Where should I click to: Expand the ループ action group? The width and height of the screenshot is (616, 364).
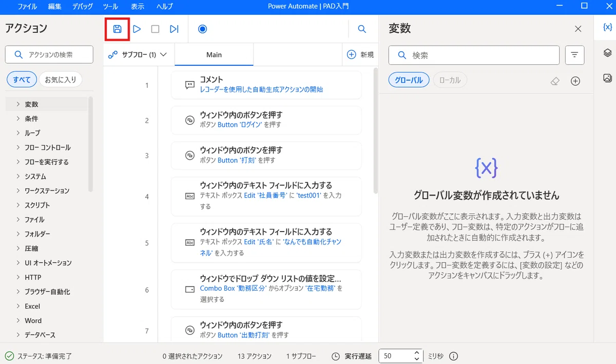coord(18,133)
